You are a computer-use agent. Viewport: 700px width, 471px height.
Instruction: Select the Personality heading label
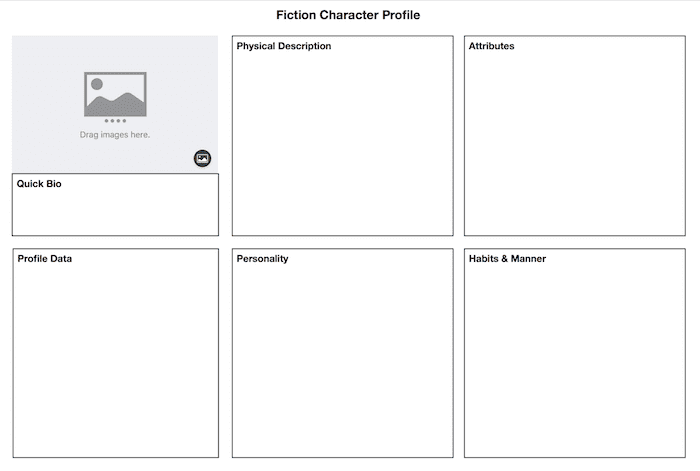pos(262,258)
